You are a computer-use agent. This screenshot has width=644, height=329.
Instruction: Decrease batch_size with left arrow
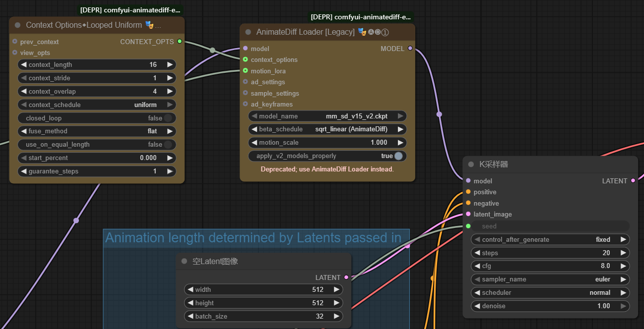pos(190,316)
